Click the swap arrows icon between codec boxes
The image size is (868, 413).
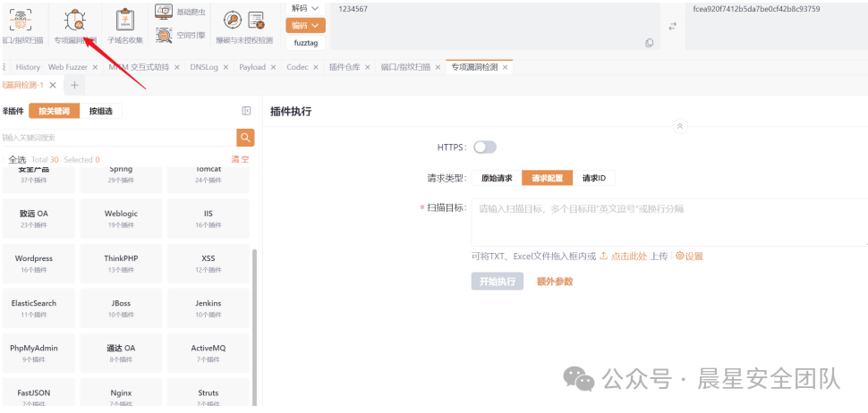pos(672,26)
